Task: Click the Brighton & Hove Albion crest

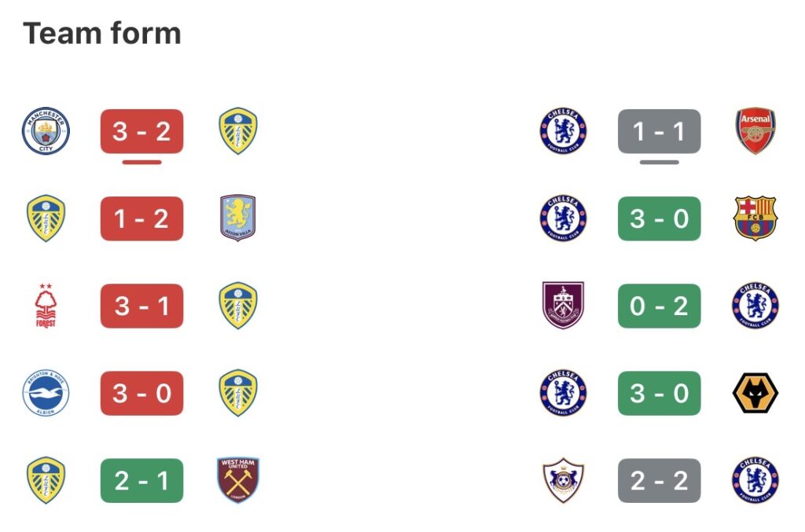Action: 46,393
